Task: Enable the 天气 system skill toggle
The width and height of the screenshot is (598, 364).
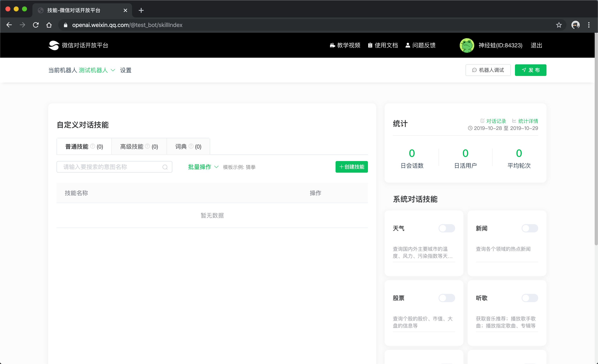Action: pos(447,228)
